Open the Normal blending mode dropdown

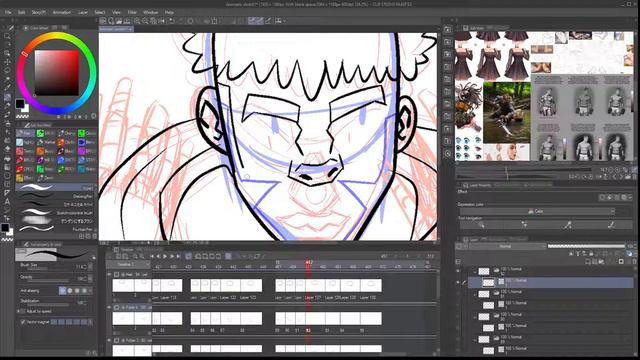(x=507, y=247)
